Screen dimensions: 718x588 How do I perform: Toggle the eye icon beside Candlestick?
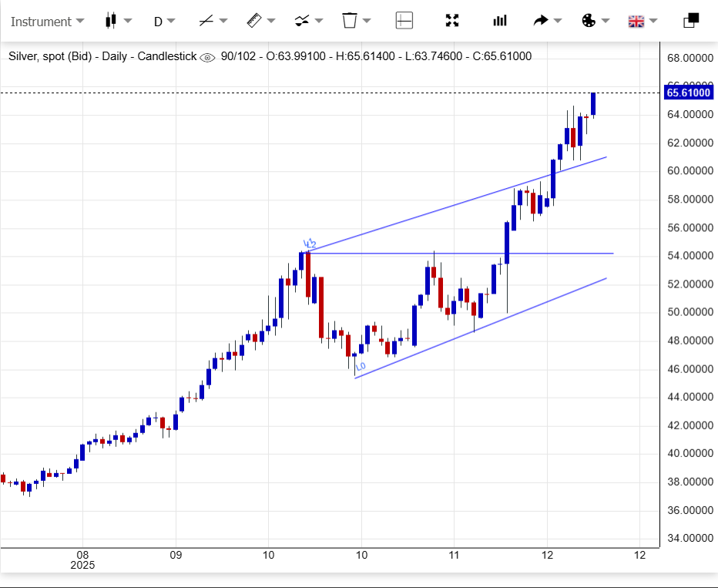[207, 57]
